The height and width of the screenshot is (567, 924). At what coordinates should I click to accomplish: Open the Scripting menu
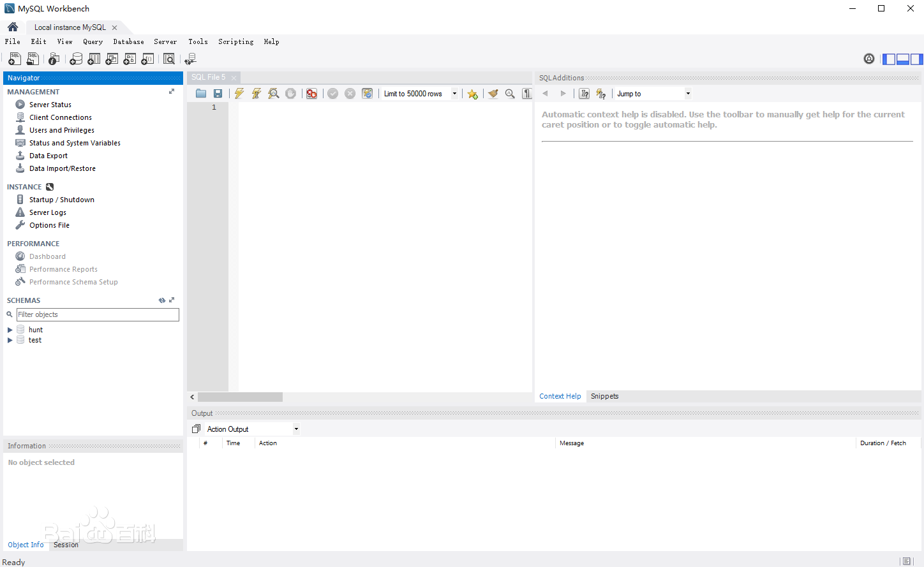236,41
